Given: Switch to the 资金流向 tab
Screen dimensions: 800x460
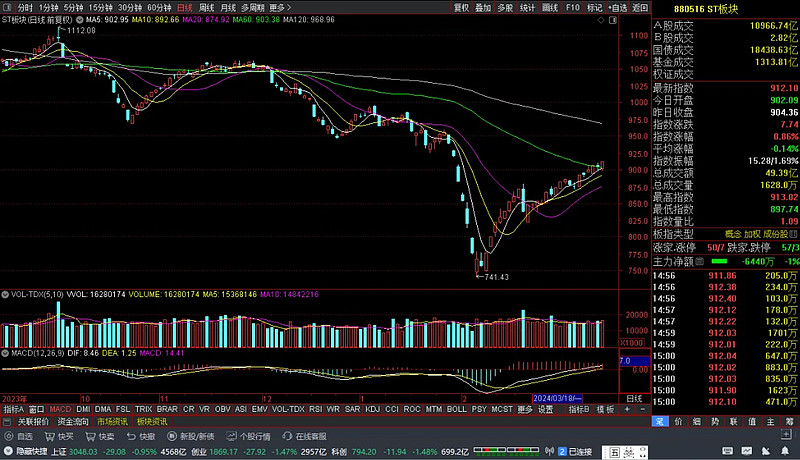Looking at the screenshot, I should (73, 422).
